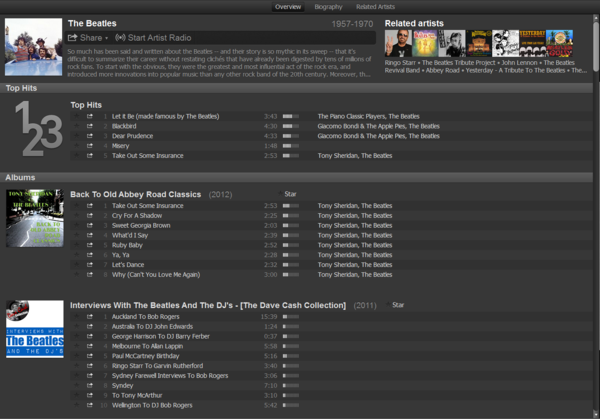Image resolution: width=600 pixels, height=419 pixels.
Task: Share the track Wellington To DJ Bob Rogers
Action: (90, 405)
